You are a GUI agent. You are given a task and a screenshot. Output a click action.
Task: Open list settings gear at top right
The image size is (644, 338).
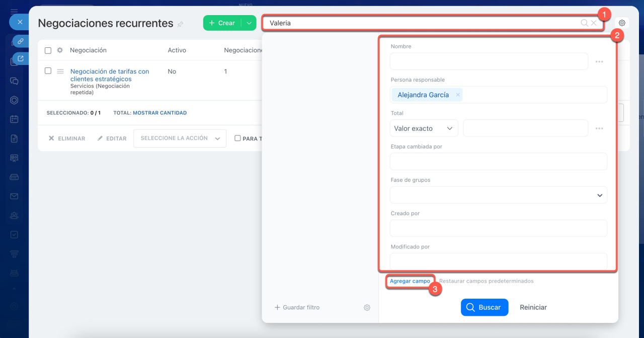622,23
